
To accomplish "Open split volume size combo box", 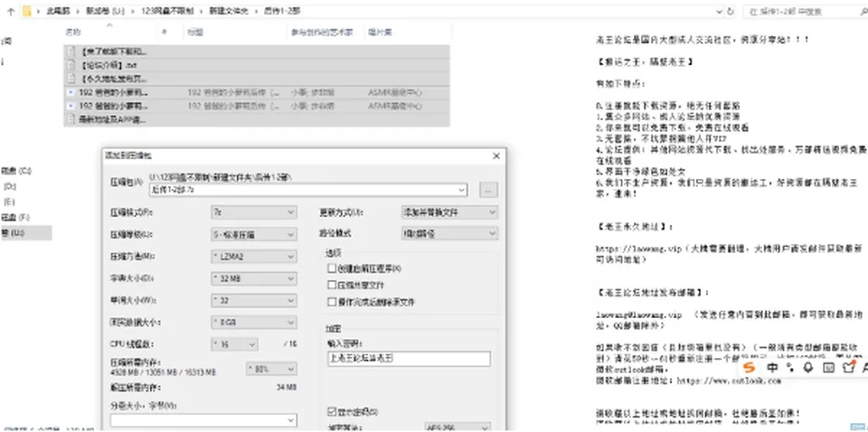I will coord(203,420).
